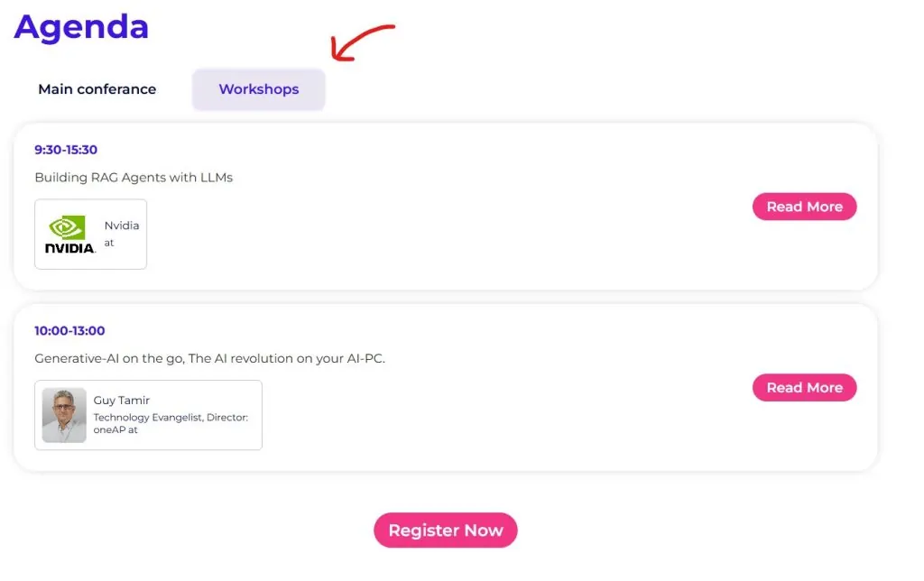Viewport: 924px width, 581px height.
Task: Select the Nvidia speaker card
Action: (x=91, y=235)
